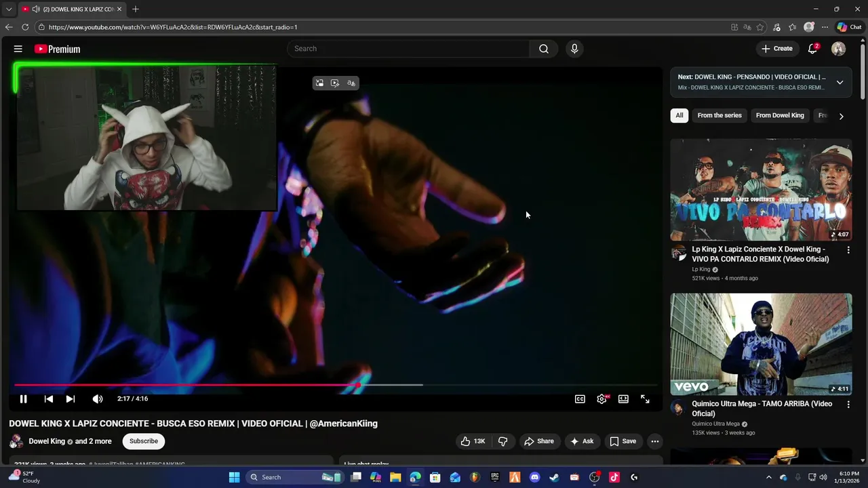Open Discord from the taskbar
Viewport: 868px width, 488px height.
tap(534, 477)
